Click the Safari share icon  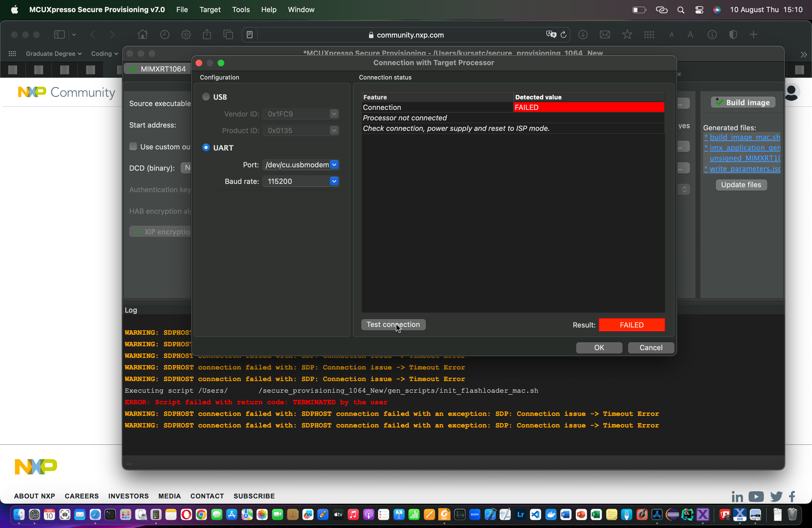pos(207,35)
